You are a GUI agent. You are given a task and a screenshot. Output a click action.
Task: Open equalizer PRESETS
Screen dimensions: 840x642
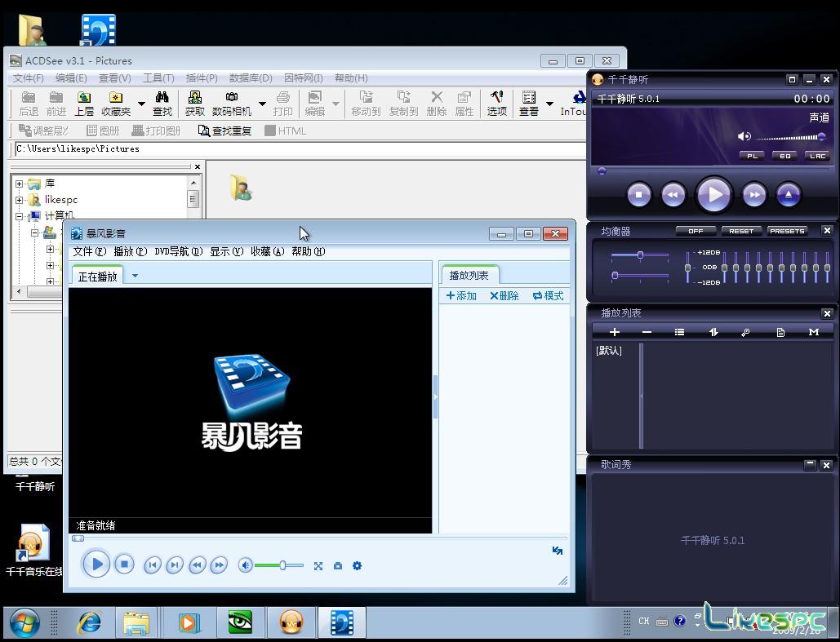[786, 231]
